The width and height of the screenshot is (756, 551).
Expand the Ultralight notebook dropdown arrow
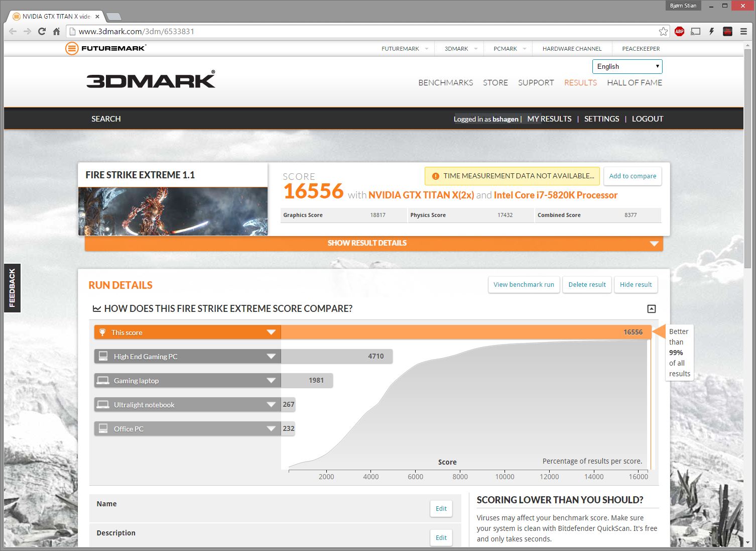(x=271, y=404)
